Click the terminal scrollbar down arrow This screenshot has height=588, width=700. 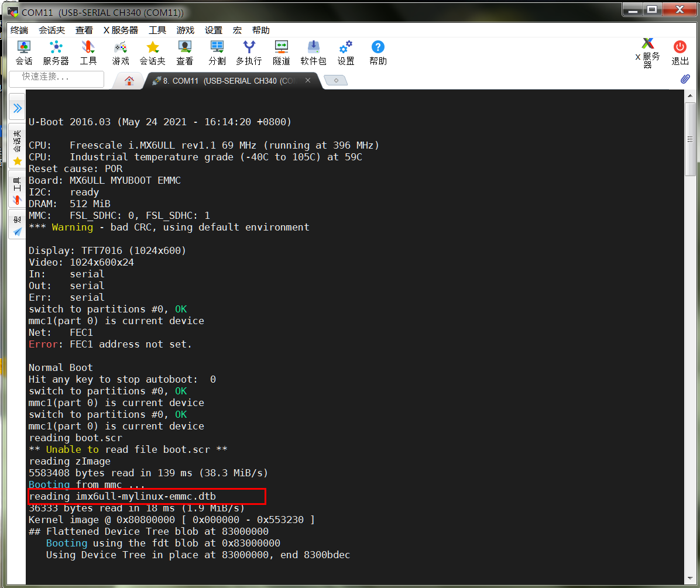pyautogui.click(x=690, y=579)
